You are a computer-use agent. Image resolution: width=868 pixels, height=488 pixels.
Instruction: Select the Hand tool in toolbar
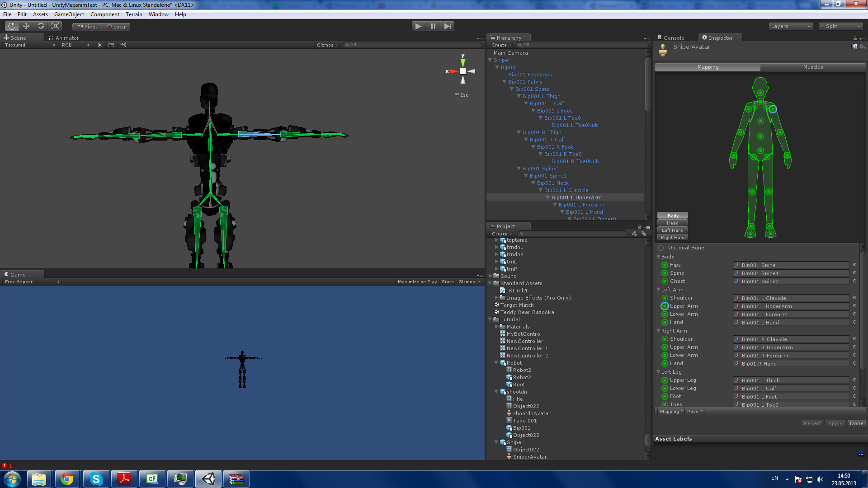tap(12, 26)
